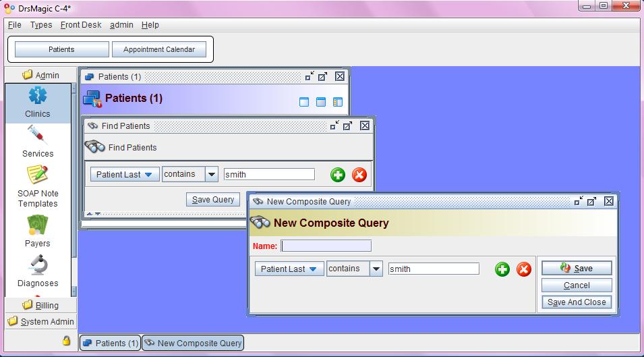
Task: Select table view icon in Patients header
Action: (321, 102)
